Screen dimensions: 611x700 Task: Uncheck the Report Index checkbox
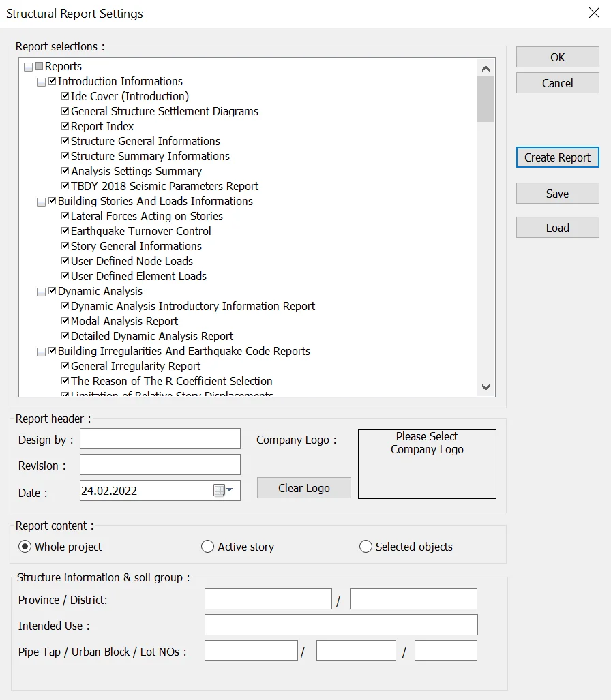pyautogui.click(x=65, y=126)
